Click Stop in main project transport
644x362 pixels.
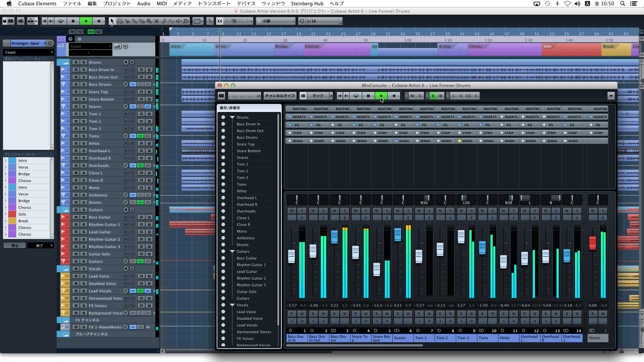point(73,21)
